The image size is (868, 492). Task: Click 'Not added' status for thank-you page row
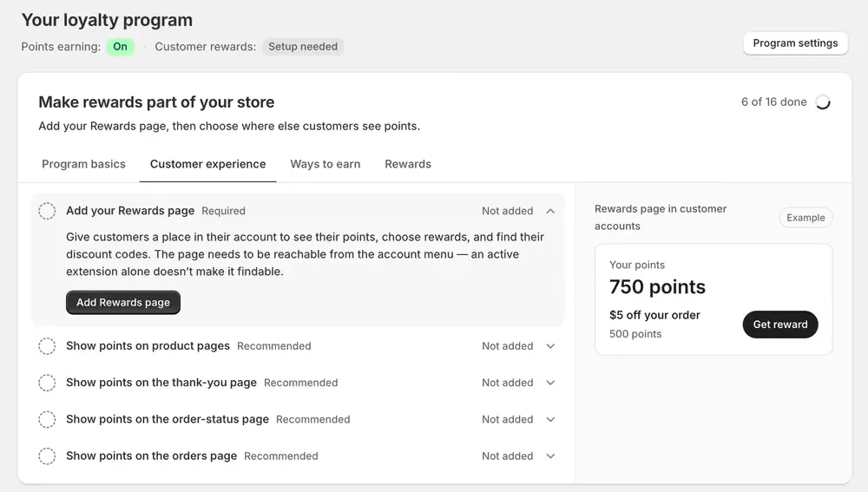point(507,383)
